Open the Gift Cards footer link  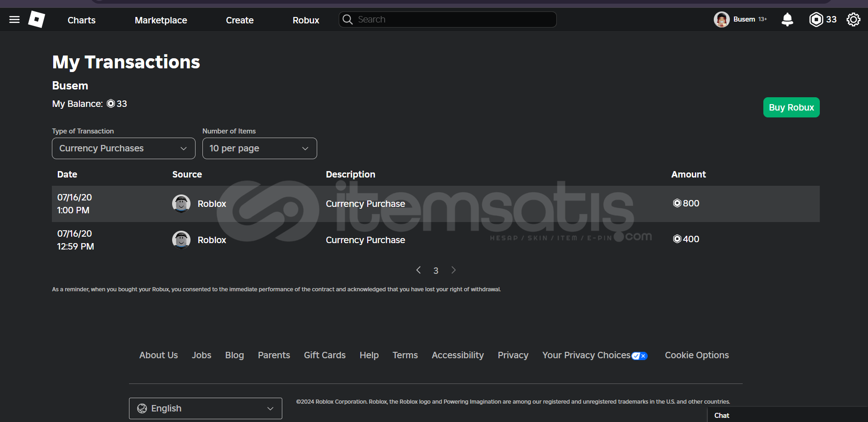pyautogui.click(x=325, y=355)
